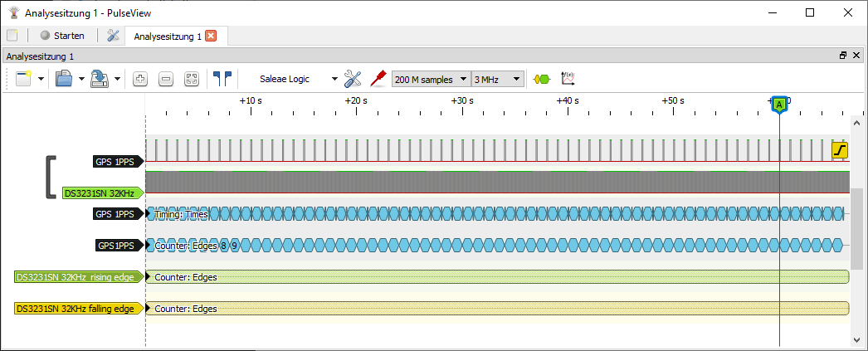The height and width of the screenshot is (351, 868).
Task: Click the vertical scrollbar down arrow
Action: pos(856,339)
